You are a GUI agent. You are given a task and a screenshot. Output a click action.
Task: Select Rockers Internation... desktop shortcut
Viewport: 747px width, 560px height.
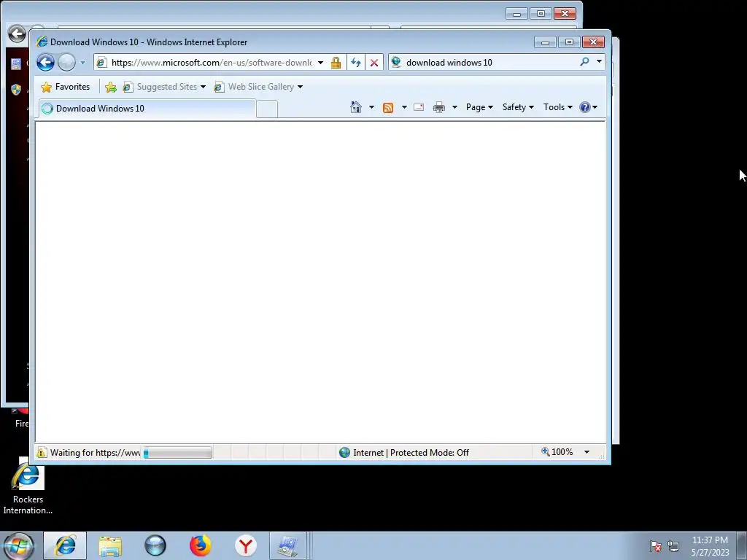[x=28, y=487]
